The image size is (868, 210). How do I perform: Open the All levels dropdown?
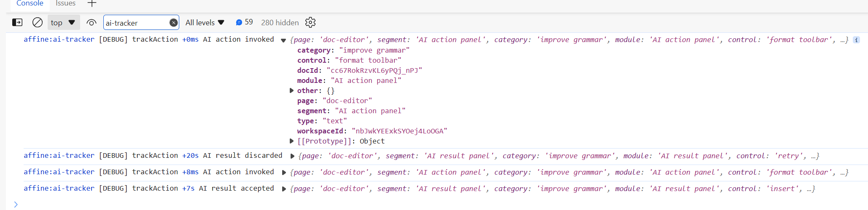205,22
